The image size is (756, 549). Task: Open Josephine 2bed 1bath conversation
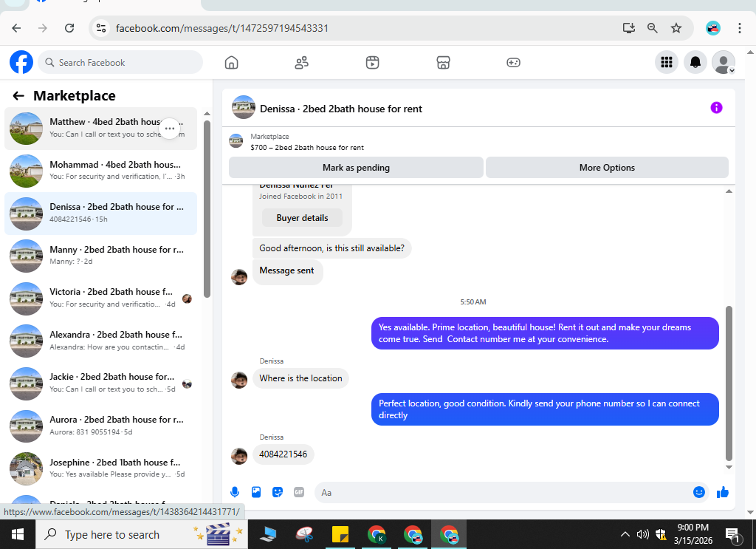(100, 468)
